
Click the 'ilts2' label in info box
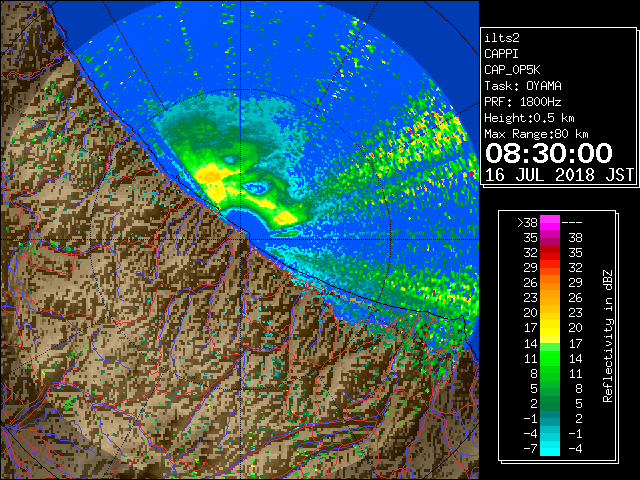coord(502,38)
